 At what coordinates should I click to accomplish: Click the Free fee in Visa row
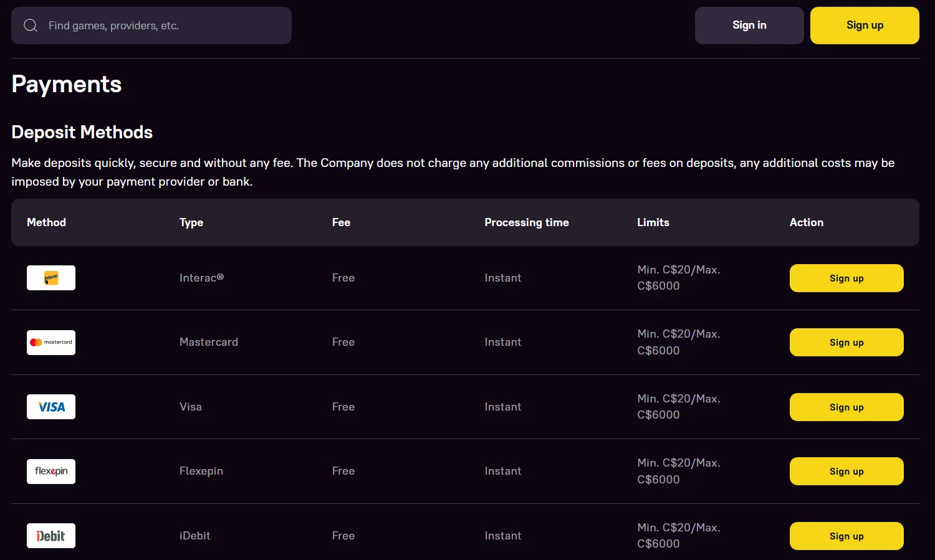pyautogui.click(x=343, y=407)
